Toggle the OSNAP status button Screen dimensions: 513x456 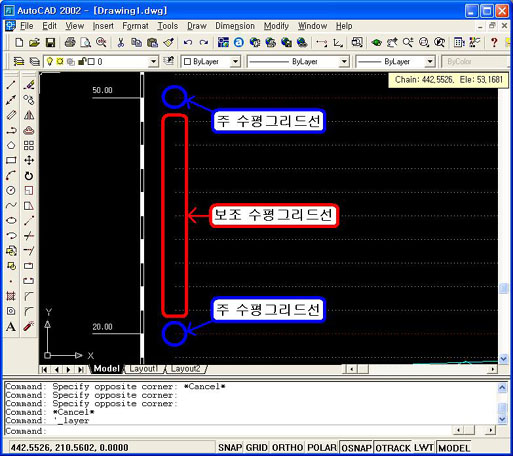pos(356,447)
